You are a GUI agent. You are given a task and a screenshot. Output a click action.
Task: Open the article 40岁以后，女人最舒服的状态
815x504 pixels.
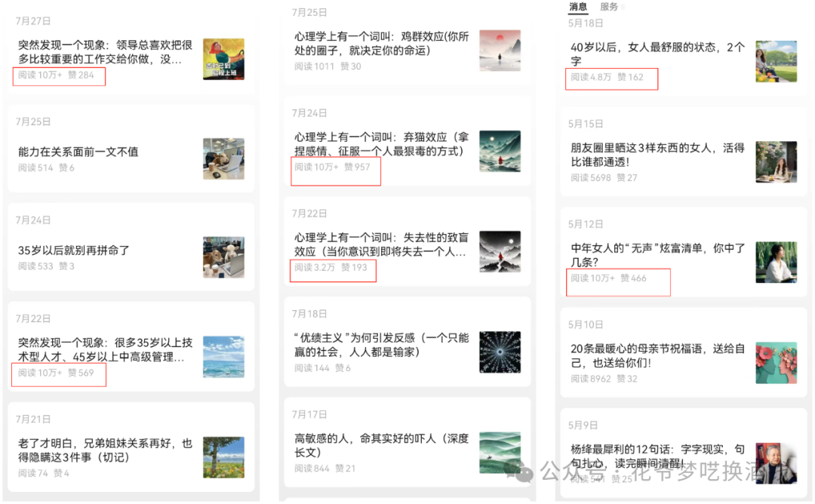click(657, 54)
